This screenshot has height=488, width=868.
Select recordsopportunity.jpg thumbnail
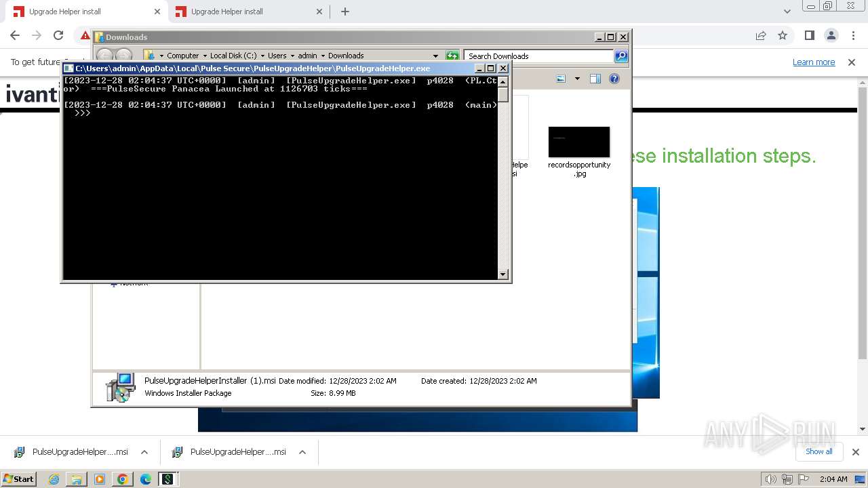[579, 142]
